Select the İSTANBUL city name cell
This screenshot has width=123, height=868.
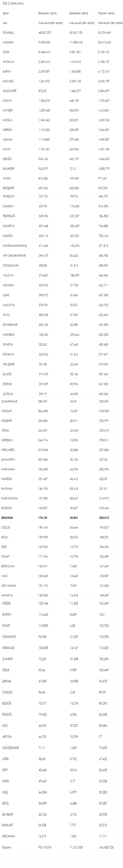[8, 33]
